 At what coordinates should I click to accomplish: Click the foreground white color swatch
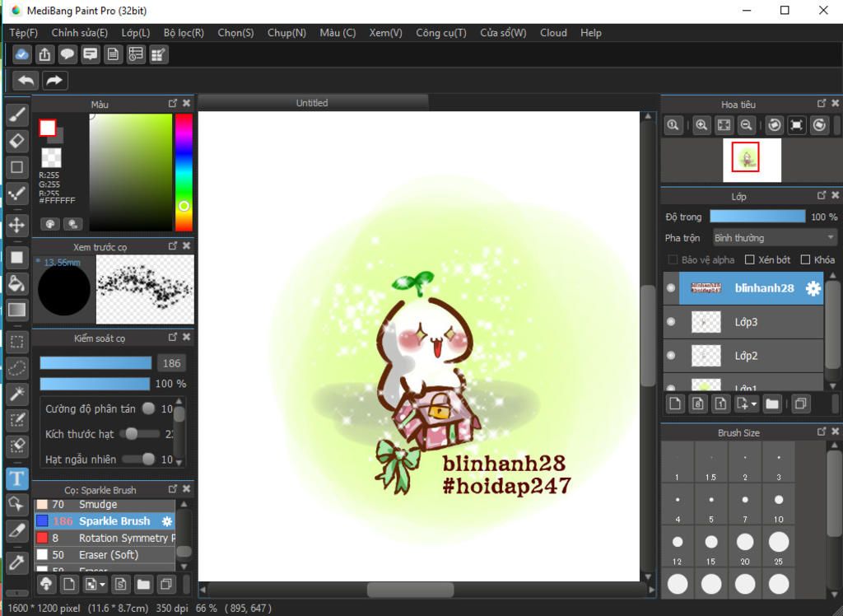tap(47, 128)
